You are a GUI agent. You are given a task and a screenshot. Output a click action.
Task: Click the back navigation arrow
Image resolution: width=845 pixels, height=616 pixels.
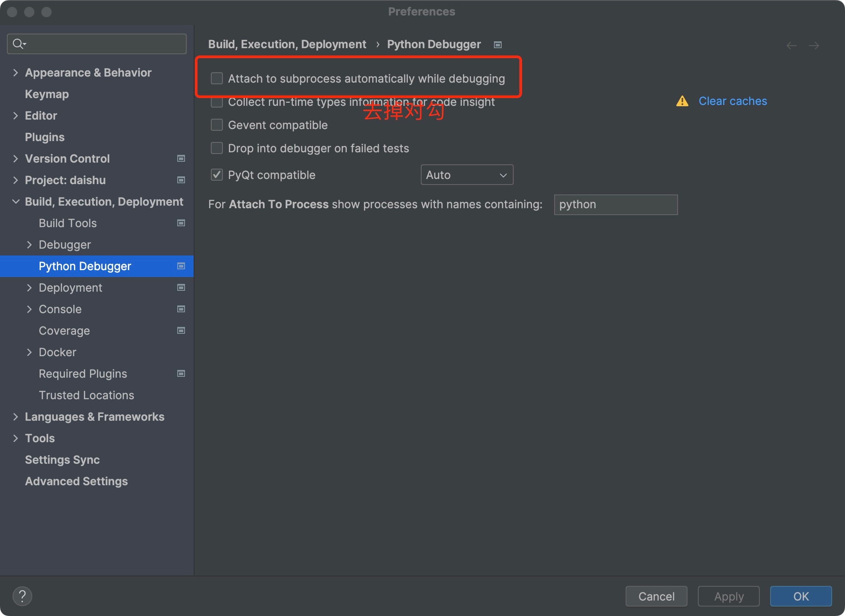click(791, 45)
